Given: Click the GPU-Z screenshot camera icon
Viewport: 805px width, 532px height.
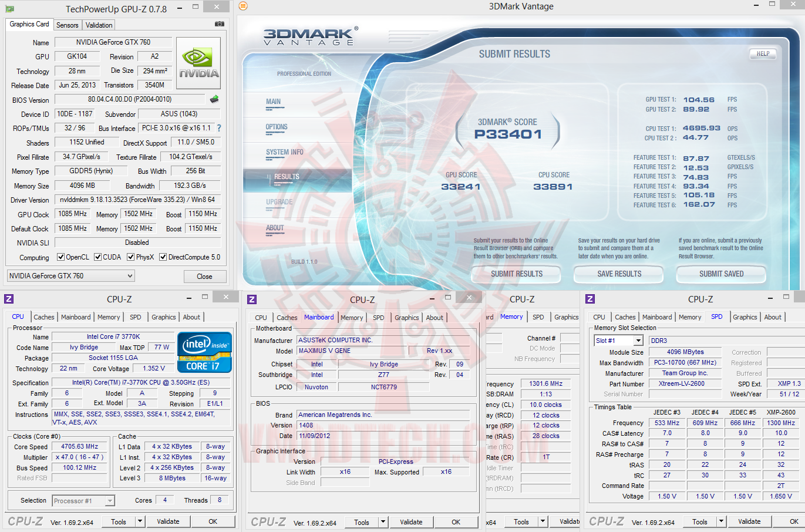Looking at the screenshot, I should (x=220, y=24).
